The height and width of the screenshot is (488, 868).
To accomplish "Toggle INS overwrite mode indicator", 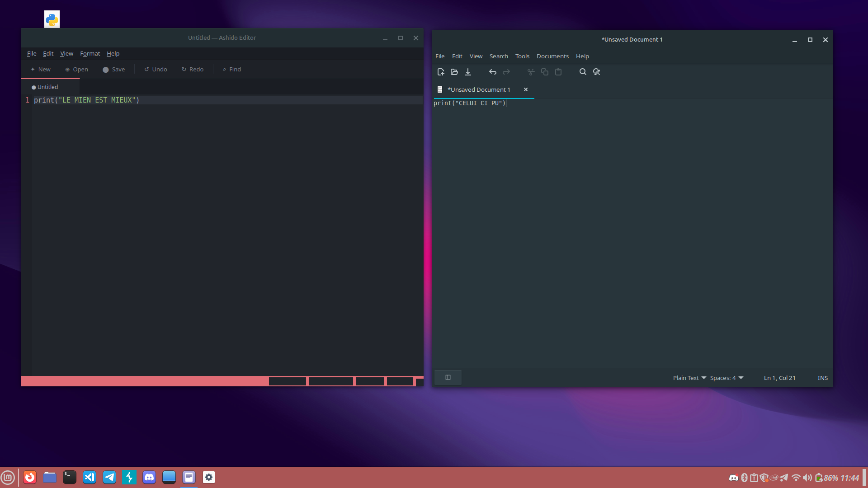I will (x=822, y=378).
